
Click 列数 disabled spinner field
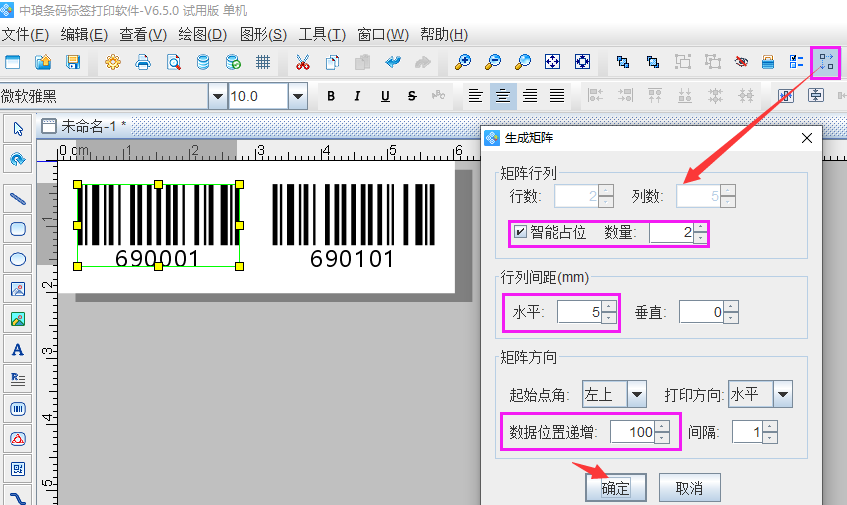tap(698, 196)
